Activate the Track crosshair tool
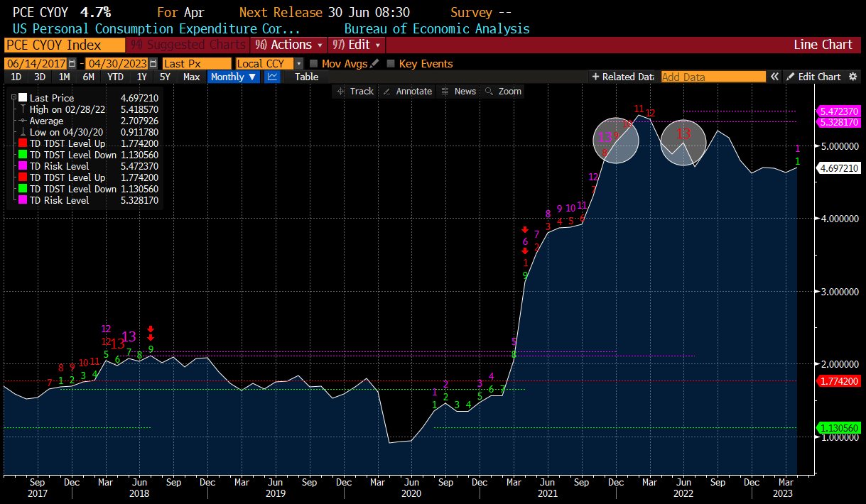 [x=354, y=91]
